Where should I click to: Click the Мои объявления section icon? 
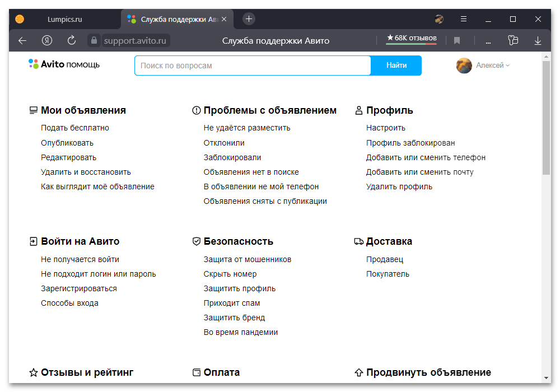pyautogui.click(x=33, y=111)
